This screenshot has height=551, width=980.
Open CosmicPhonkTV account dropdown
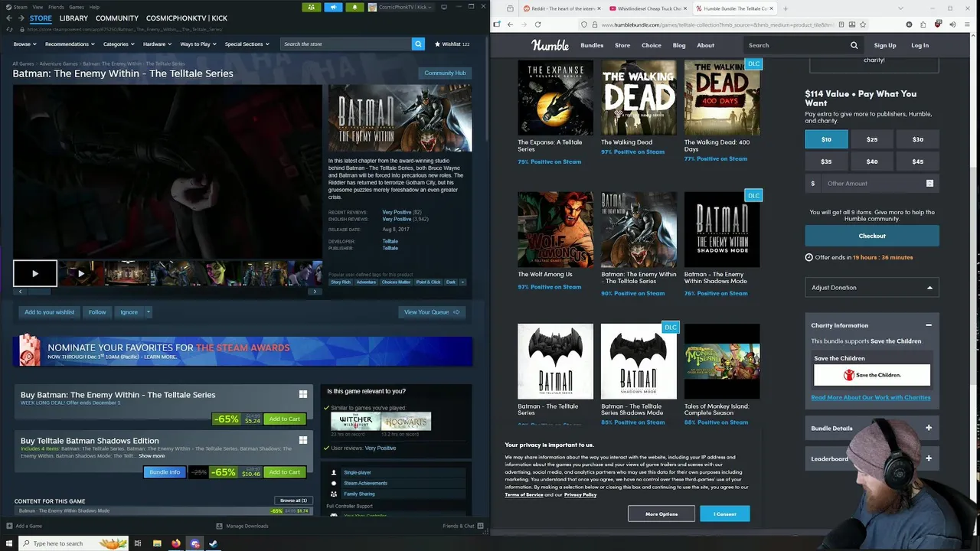400,7
